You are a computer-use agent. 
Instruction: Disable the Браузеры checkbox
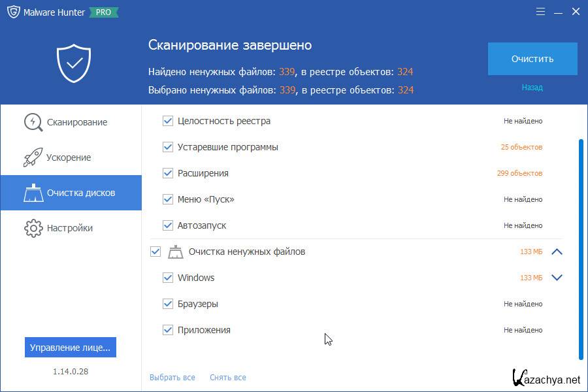tap(168, 304)
